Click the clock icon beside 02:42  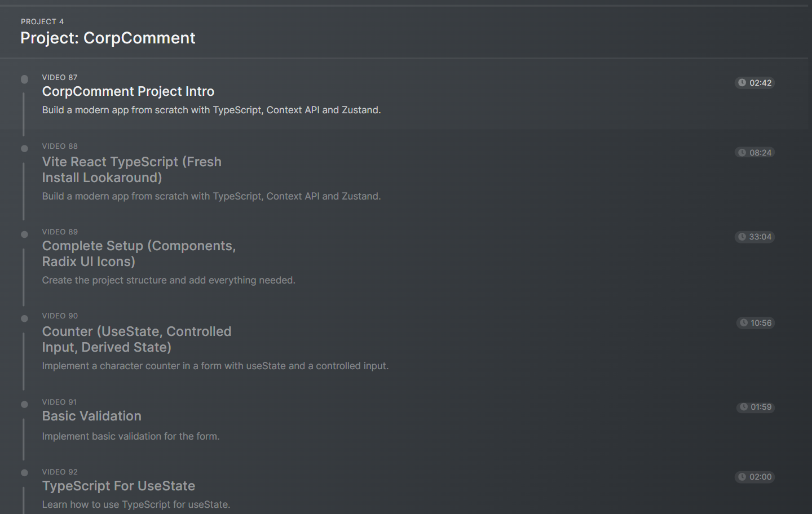click(x=742, y=83)
